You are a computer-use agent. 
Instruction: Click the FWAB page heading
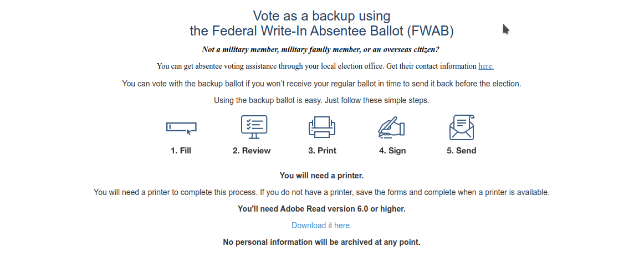tap(321, 23)
